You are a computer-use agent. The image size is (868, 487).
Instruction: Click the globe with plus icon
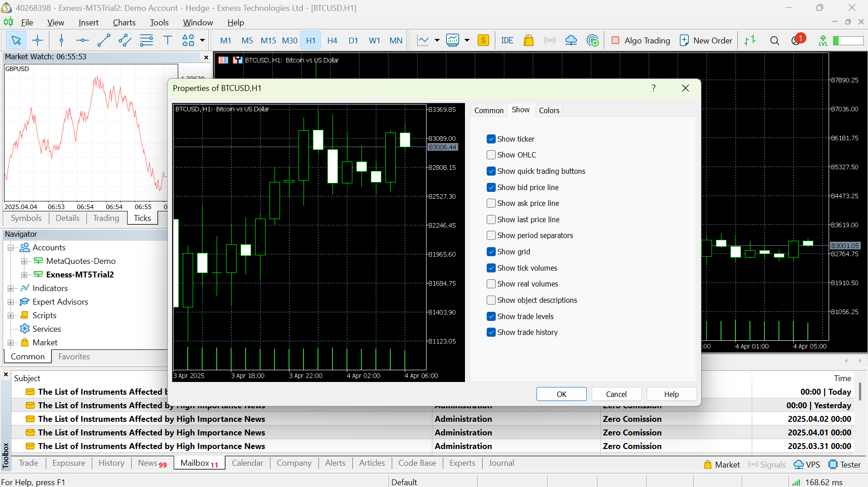pyautogui.click(x=593, y=41)
